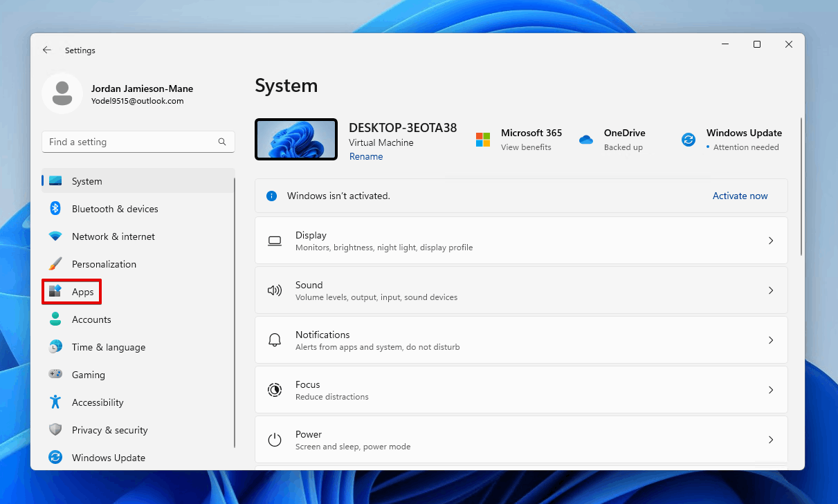Click the back arrow in Settings

point(46,50)
